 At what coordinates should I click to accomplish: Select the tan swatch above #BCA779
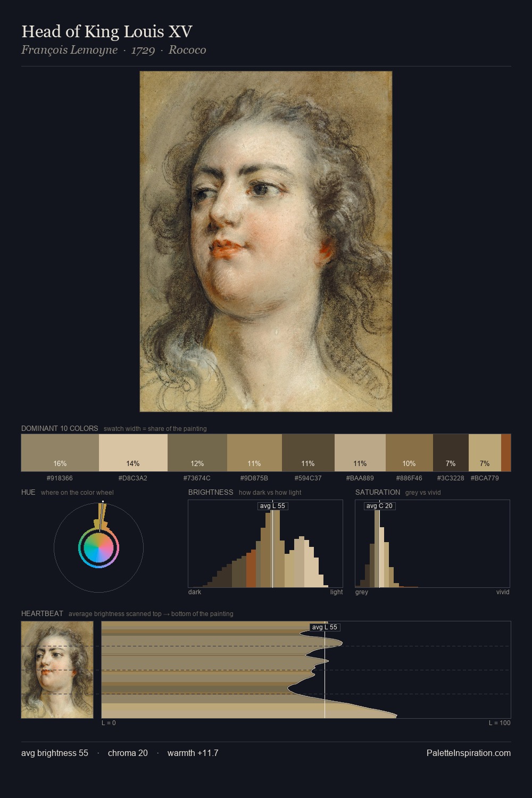(x=485, y=453)
